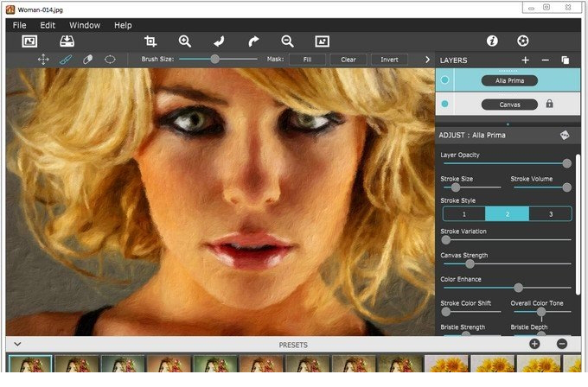Screen dimensions: 588x387
Task: Undo the last action
Action: coord(219,41)
